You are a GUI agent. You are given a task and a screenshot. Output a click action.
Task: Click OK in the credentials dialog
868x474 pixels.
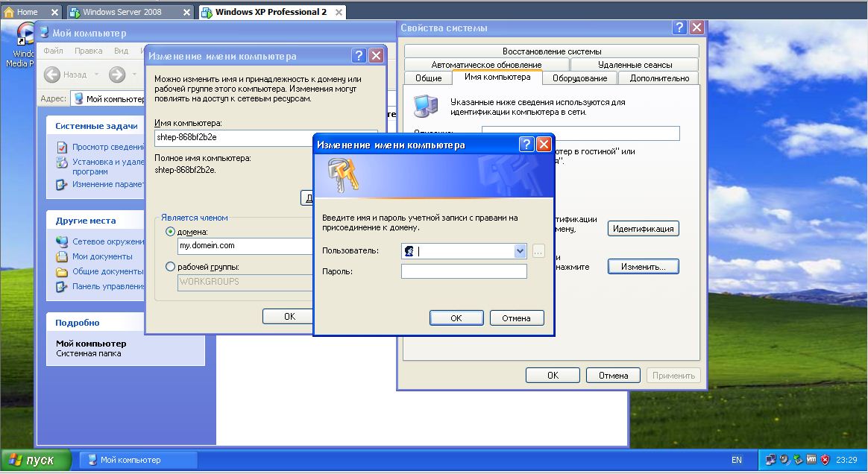click(456, 318)
